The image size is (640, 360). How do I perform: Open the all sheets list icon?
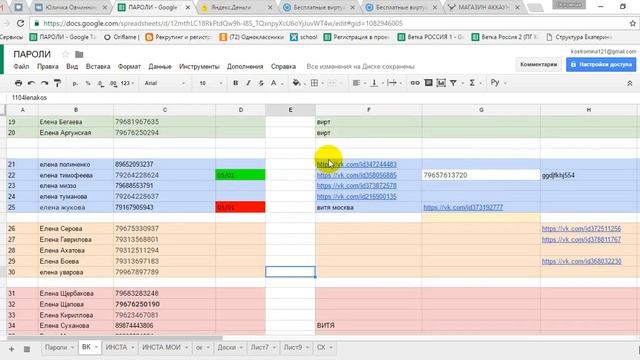[27, 349]
